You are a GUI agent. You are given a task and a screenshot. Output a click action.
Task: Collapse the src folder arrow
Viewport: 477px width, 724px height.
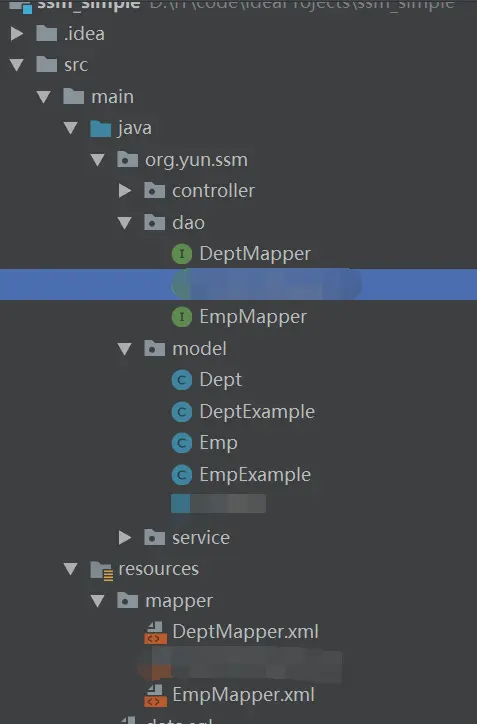(17, 65)
